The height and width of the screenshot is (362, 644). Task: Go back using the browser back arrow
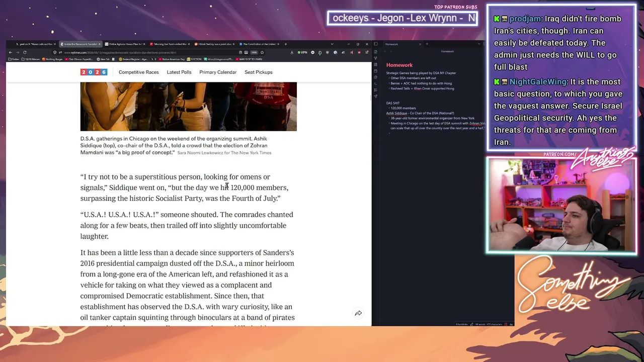click(x=10, y=52)
